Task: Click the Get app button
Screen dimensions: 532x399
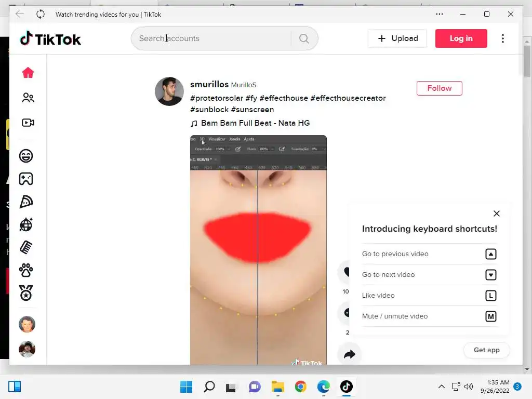Action: pyautogui.click(x=486, y=350)
